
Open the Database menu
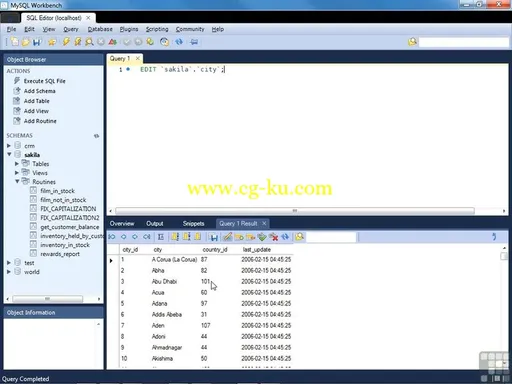coord(100,29)
